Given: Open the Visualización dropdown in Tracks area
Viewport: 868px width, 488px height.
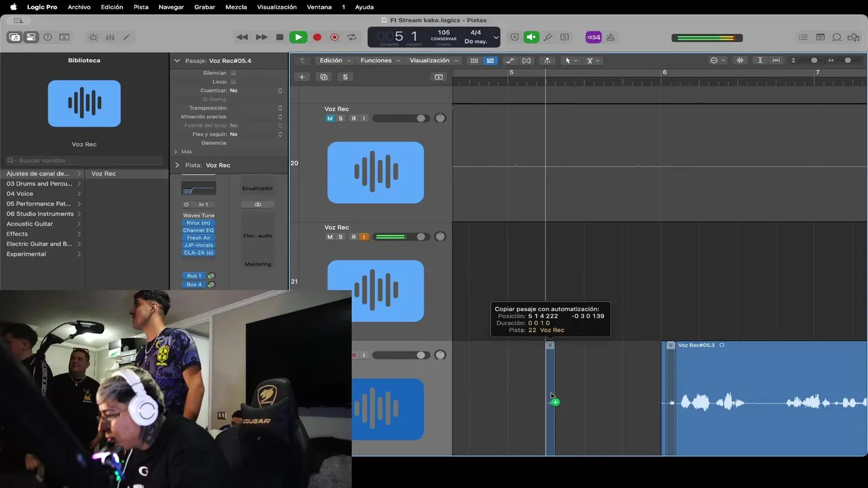Looking at the screenshot, I should click(x=433, y=60).
